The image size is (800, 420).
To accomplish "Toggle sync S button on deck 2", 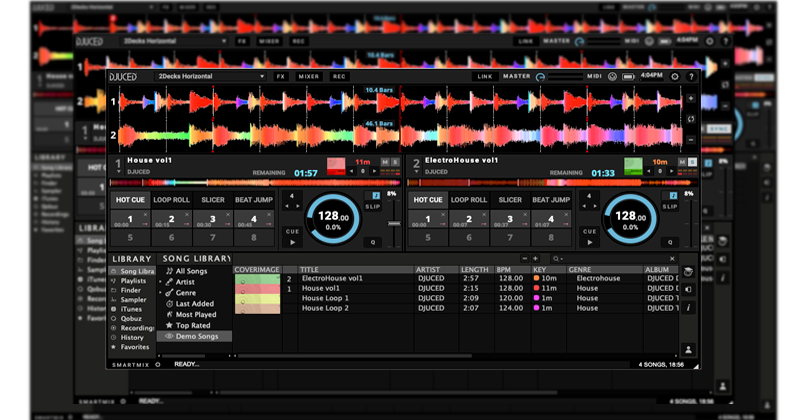I will pos(692,162).
